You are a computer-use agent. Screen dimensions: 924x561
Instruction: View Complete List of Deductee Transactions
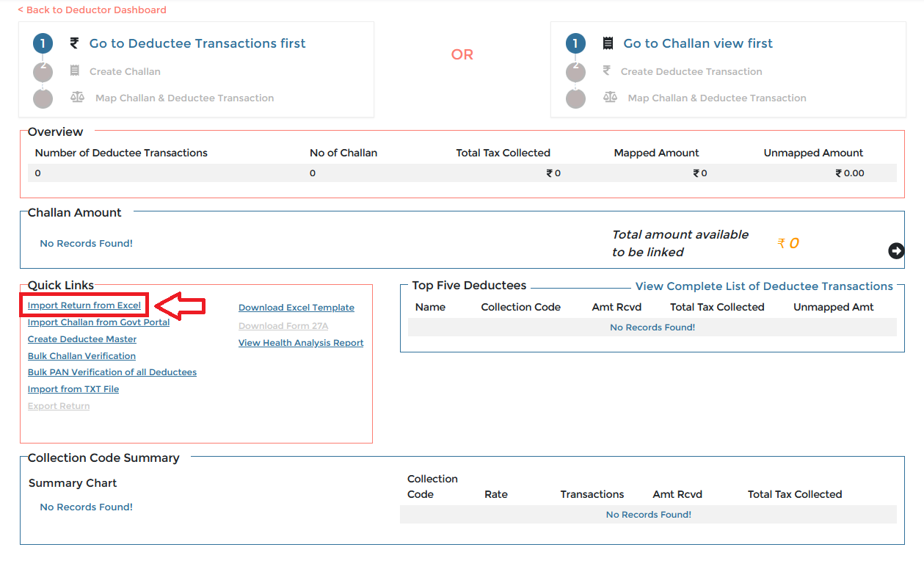tap(764, 286)
